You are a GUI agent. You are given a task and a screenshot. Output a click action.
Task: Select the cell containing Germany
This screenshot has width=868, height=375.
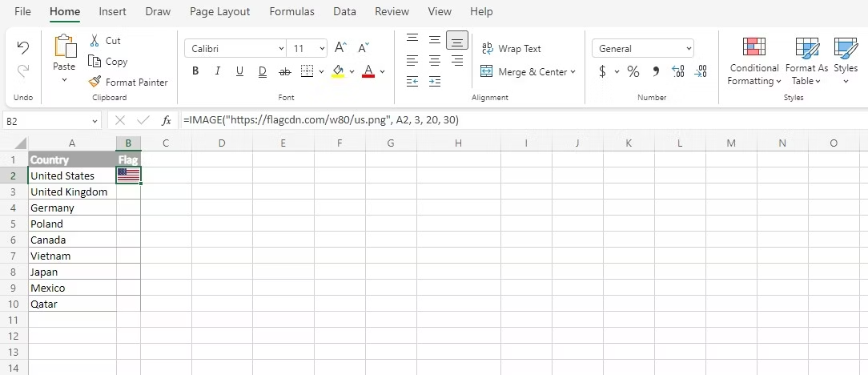72,208
